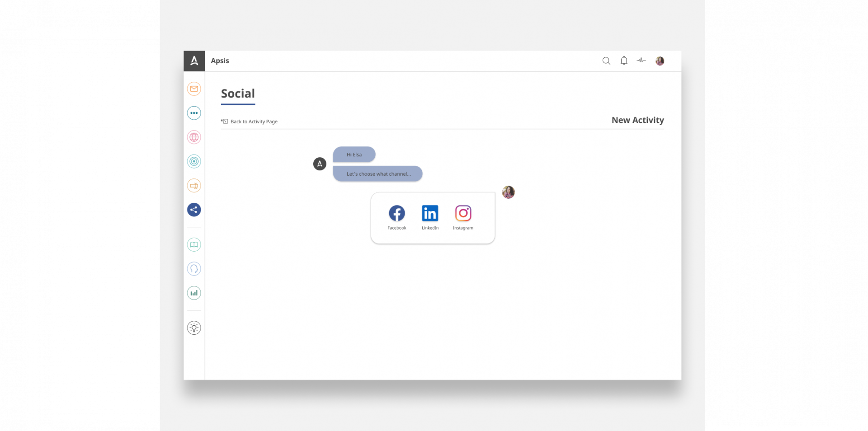The width and height of the screenshot is (868, 431).
Task: Click the Apsis brand name text
Action: 220,61
